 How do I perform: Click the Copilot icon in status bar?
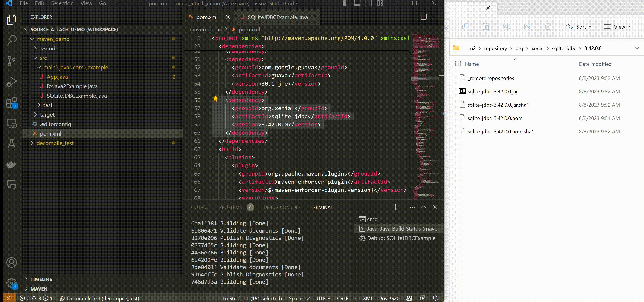pos(409,298)
